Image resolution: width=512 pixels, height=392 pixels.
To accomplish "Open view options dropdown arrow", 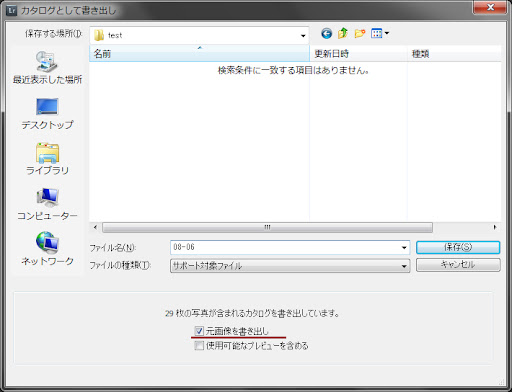I will tap(387, 33).
